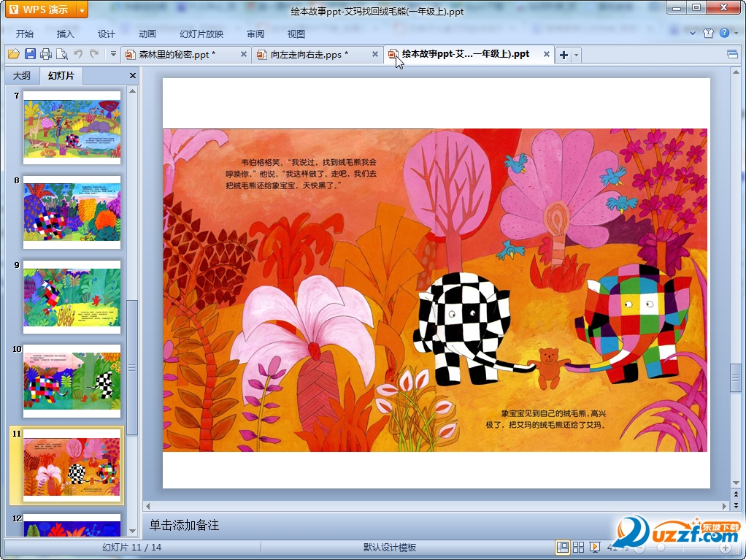Click the Open folder icon in quick toolbar
This screenshot has width=746, height=560.
[x=14, y=54]
